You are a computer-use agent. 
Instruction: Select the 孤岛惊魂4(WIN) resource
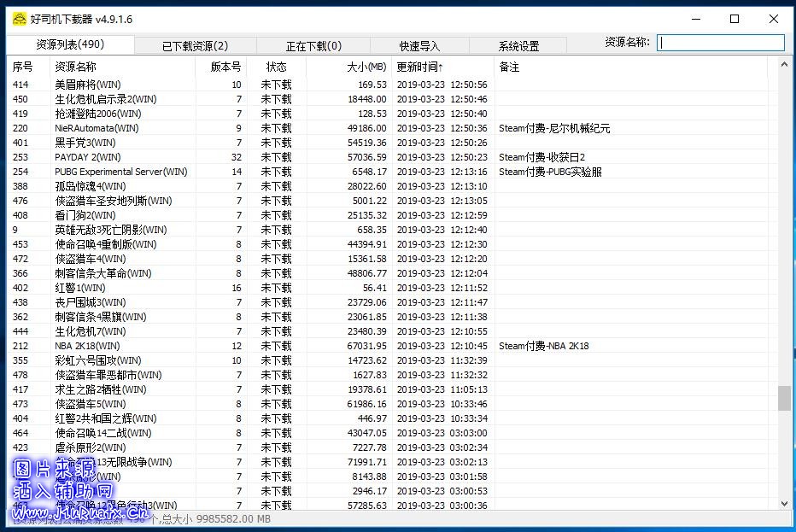point(387,186)
